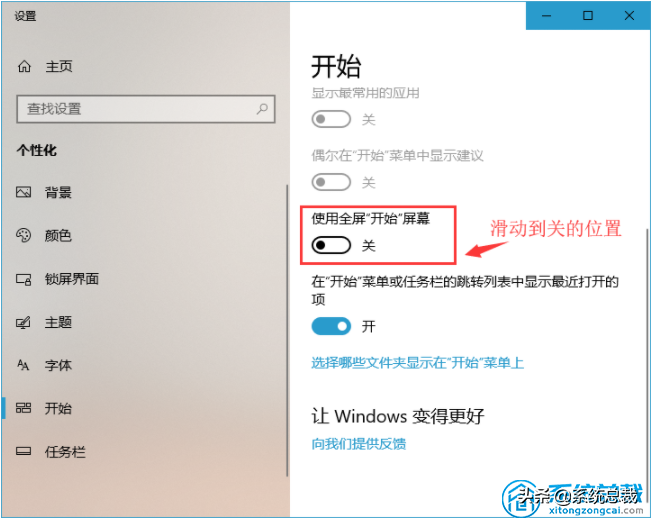This screenshot has height=519, width=652.
Task: Click the right pane vertical scrollbar
Action: pos(647,353)
